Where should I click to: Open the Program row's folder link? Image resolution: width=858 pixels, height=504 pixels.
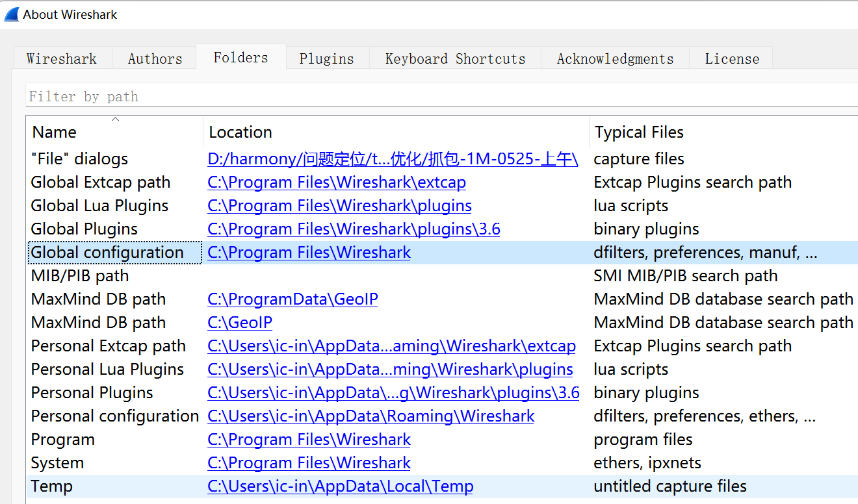coord(309,440)
